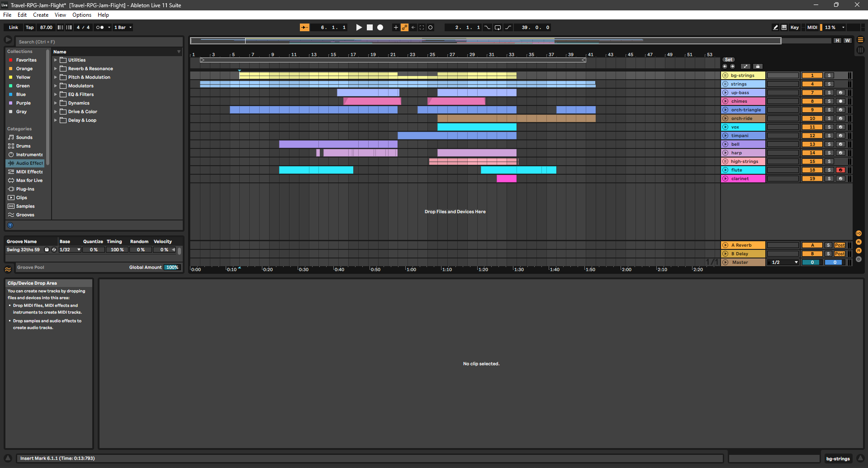The width and height of the screenshot is (868, 468).
Task: Open quantization menu showing 1 Bar
Action: (x=123, y=28)
